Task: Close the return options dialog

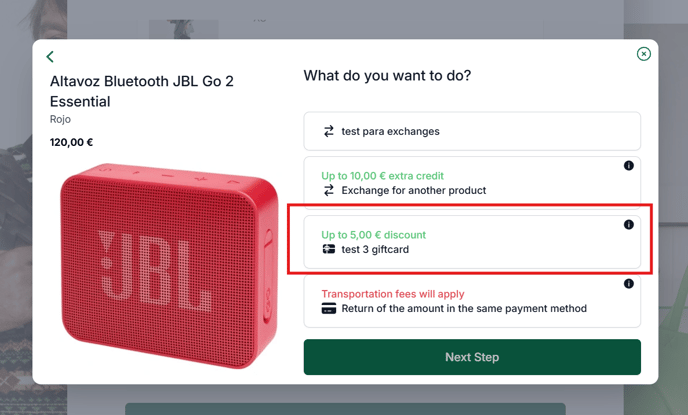Action: tap(643, 54)
